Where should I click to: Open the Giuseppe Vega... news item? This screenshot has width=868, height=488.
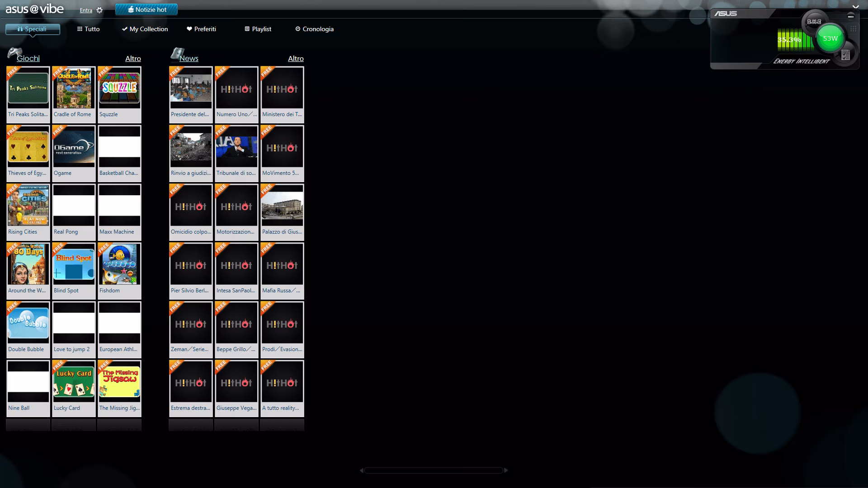tap(236, 389)
